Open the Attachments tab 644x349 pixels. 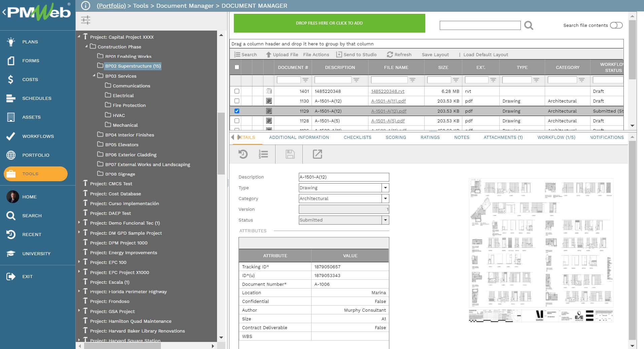[503, 137]
